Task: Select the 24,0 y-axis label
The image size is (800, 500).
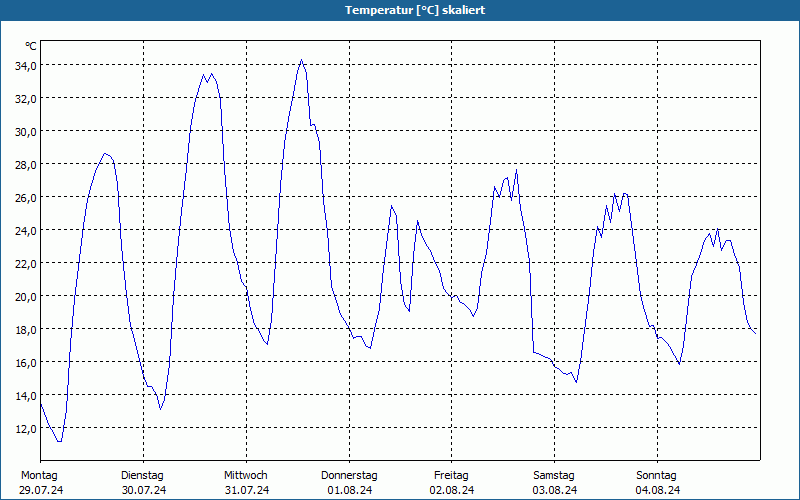Action: pos(25,231)
